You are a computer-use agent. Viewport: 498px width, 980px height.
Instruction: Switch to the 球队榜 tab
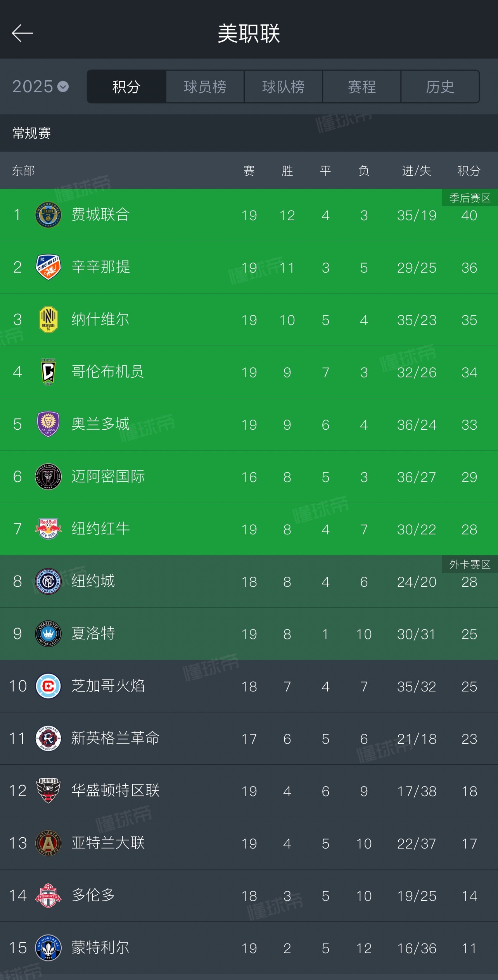coord(283,86)
